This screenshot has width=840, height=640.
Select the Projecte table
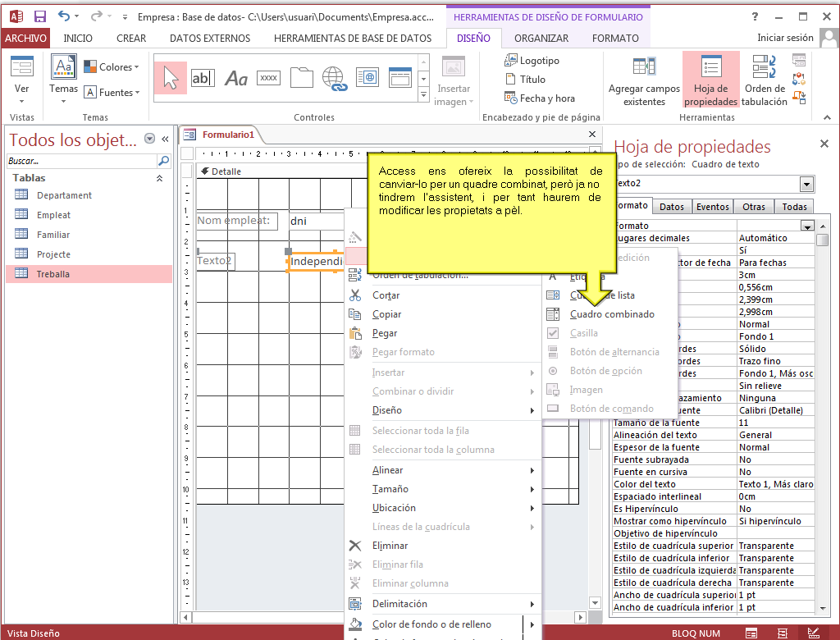click(53, 254)
